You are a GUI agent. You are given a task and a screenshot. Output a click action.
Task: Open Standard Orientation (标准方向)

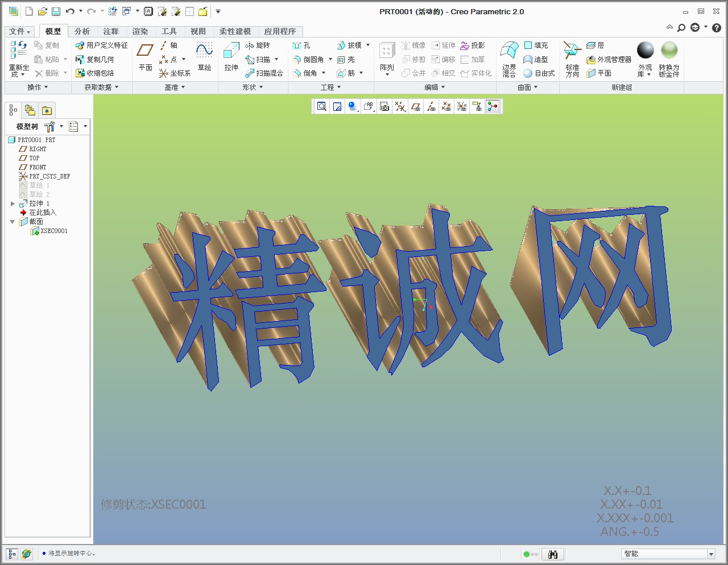click(x=572, y=59)
